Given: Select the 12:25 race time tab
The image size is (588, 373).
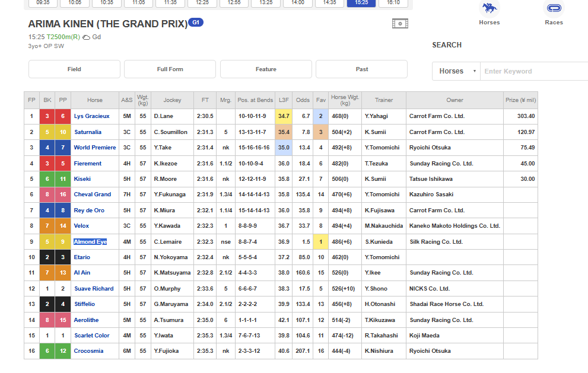Looking at the screenshot, I should (202, 3).
